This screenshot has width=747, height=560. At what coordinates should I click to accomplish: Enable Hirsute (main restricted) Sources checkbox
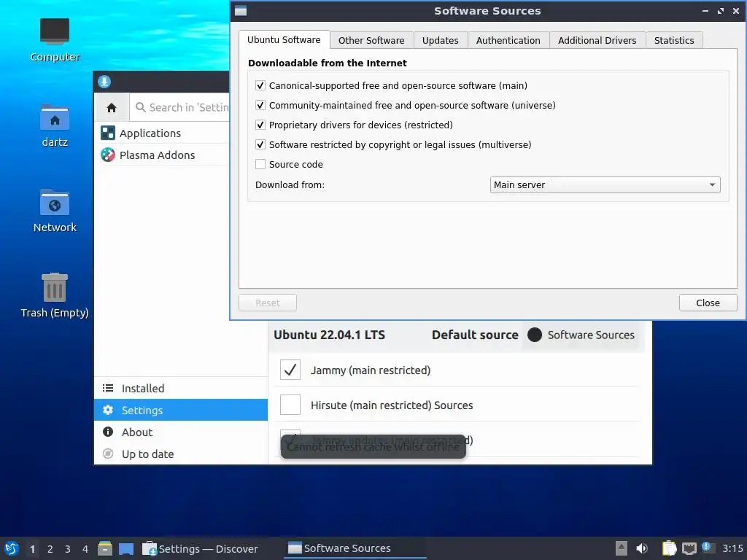pyautogui.click(x=290, y=405)
